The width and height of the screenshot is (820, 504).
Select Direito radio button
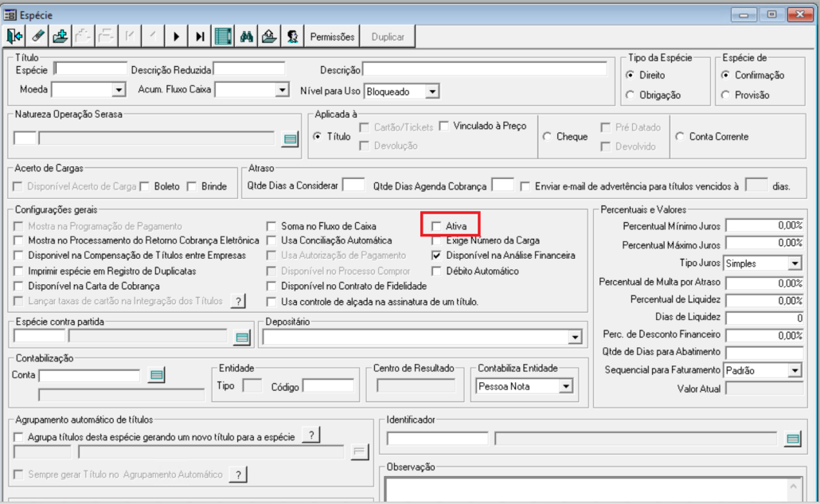pyautogui.click(x=631, y=76)
